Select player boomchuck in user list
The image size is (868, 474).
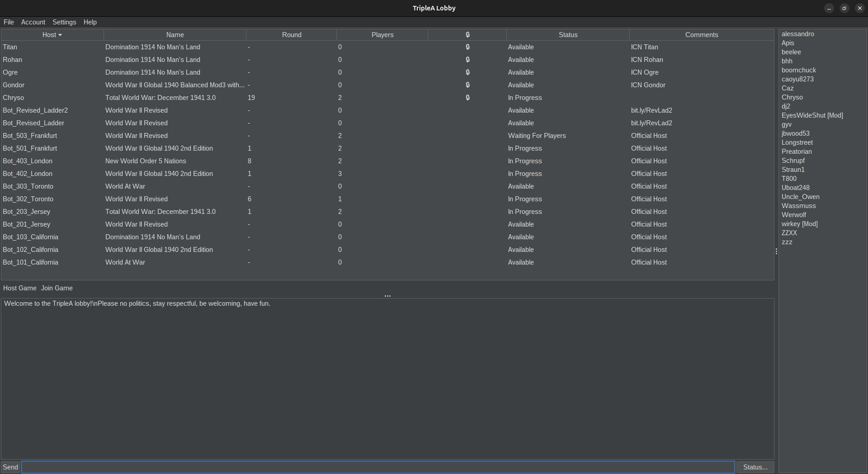click(x=798, y=70)
